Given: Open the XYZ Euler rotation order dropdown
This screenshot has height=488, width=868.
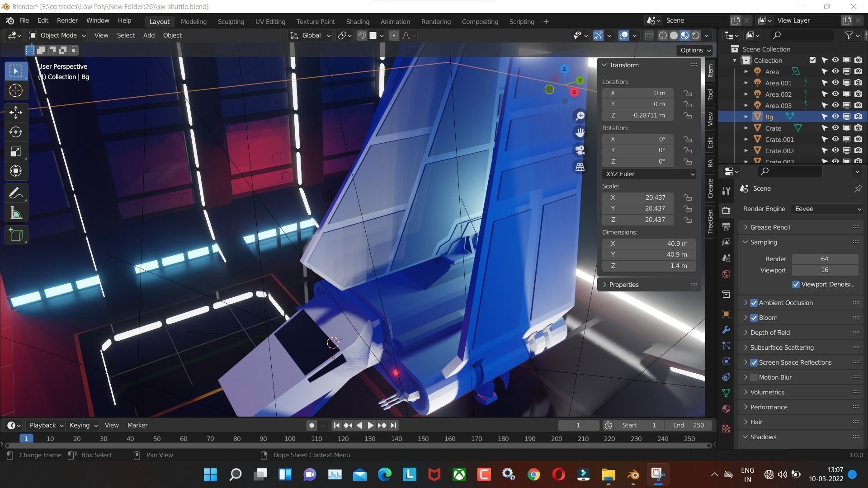Looking at the screenshot, I should (649, 174).
